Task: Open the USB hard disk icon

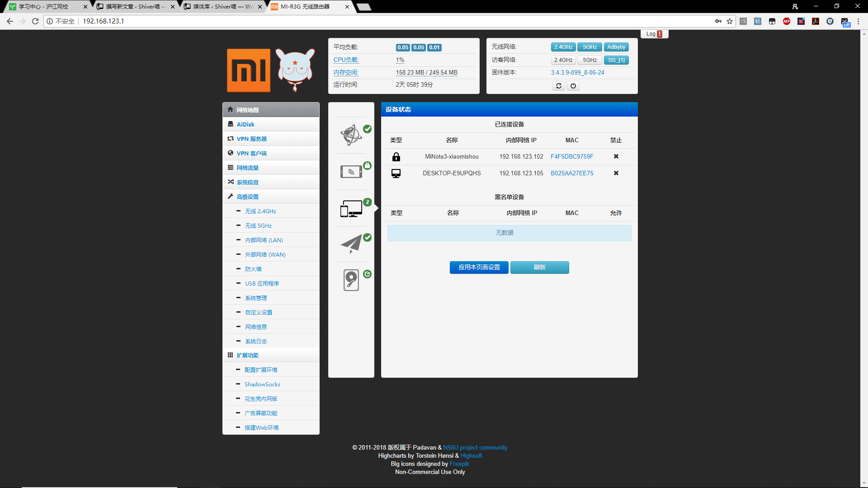Action: pos(351,280)
